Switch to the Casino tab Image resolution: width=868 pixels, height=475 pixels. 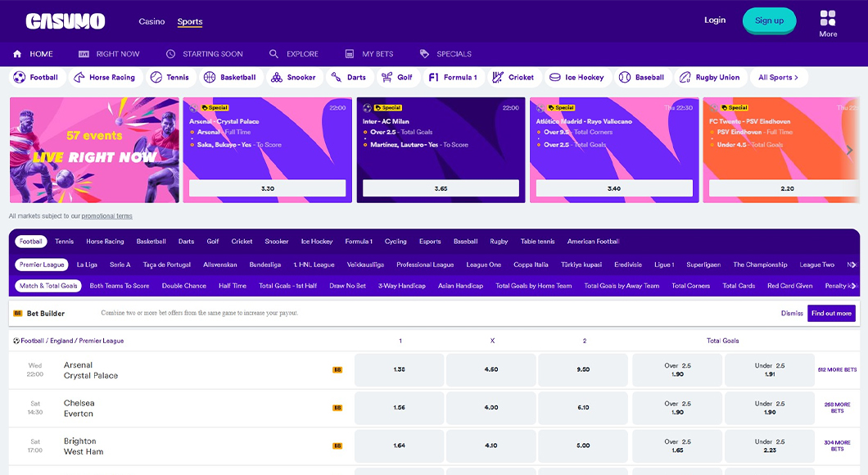tap(152, 21)
